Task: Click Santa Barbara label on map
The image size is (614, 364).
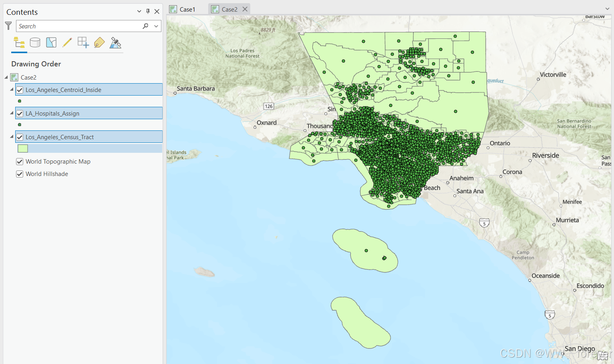Action: (x=196, y=89)
